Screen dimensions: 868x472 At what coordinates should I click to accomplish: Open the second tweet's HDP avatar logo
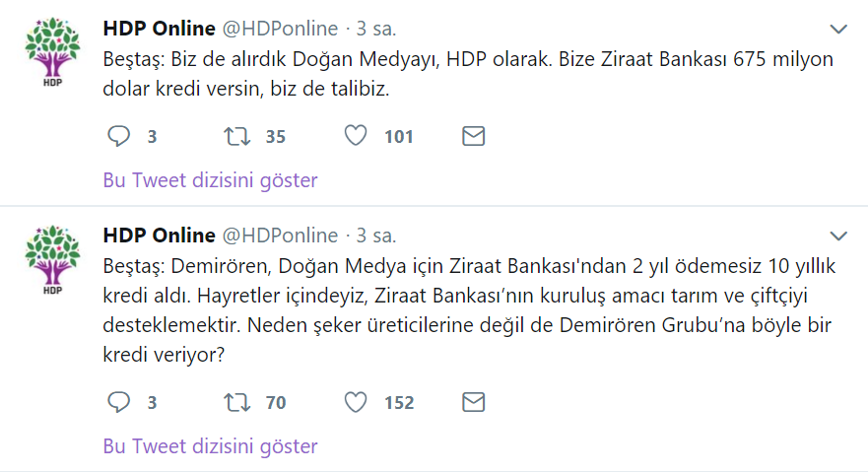tap(53, 260)
